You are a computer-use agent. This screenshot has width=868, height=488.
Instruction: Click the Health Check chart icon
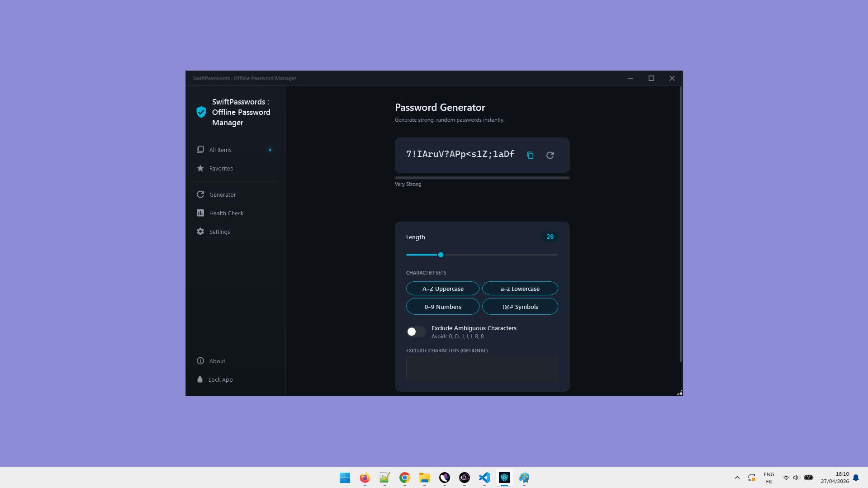[200, 213]
